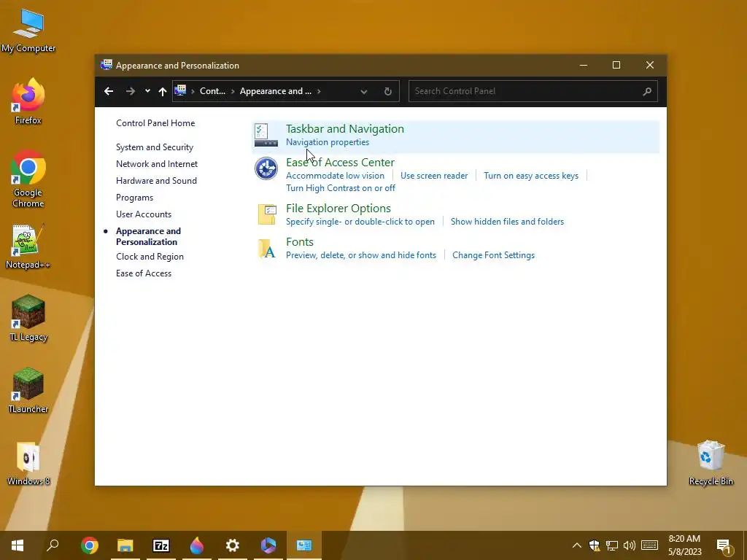Click Change Font Settings link
The width and height of the screenshot is (747, 560).
494,255
